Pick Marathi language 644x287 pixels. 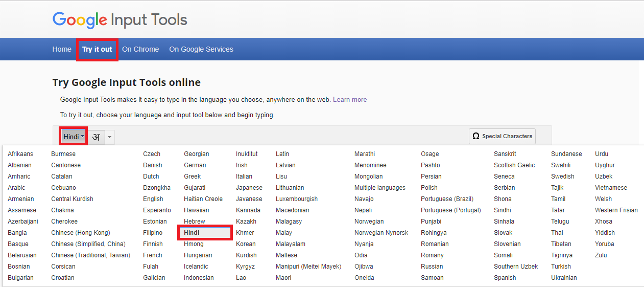[365, 153]
